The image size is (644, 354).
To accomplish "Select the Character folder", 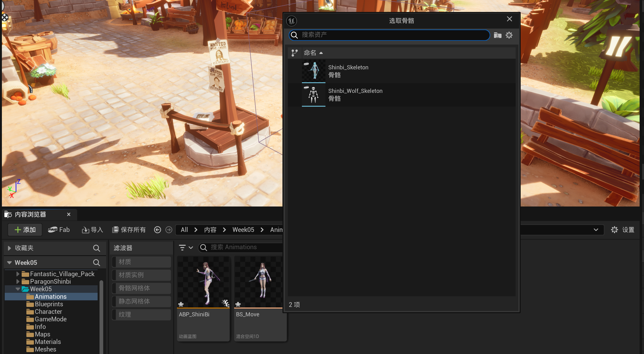I will [44, 312].
